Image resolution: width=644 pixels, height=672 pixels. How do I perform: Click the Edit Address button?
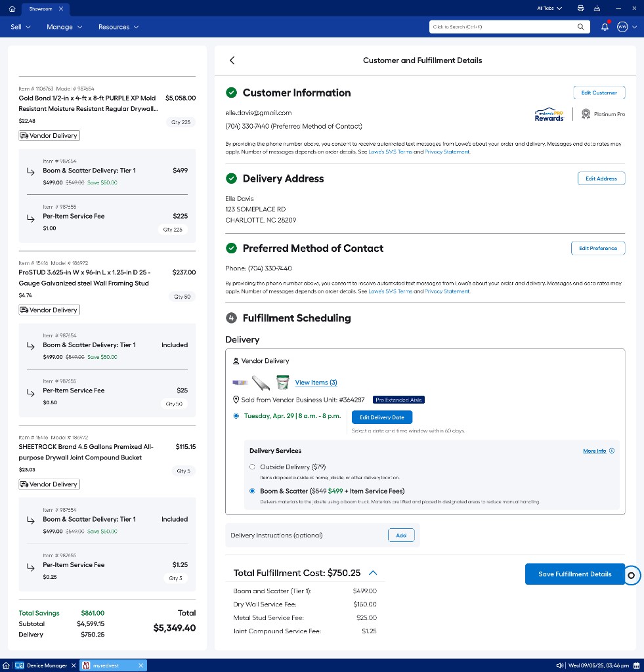click(601, 178)
